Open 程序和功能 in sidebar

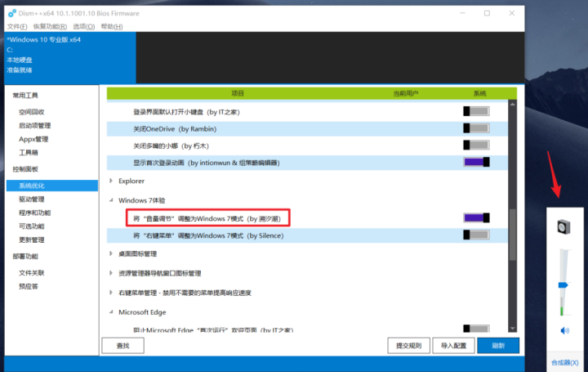(x=34, y=213)
